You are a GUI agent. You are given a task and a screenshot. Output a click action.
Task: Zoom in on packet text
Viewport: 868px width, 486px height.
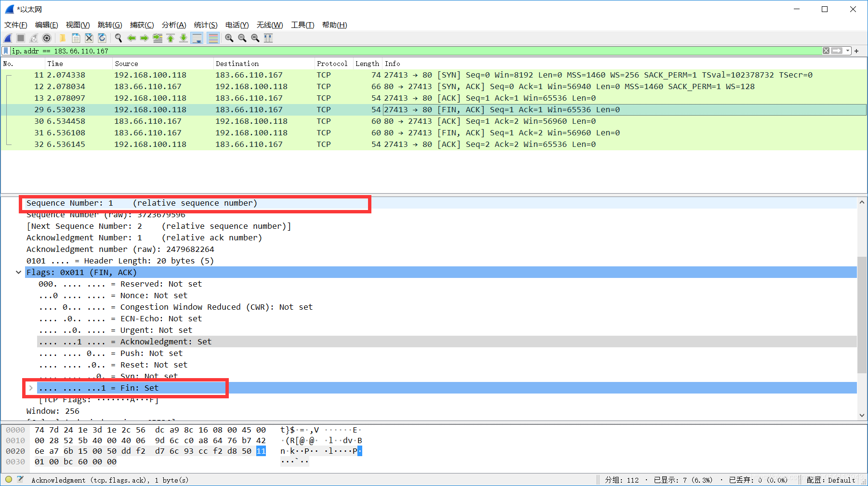tap(229, 38)
